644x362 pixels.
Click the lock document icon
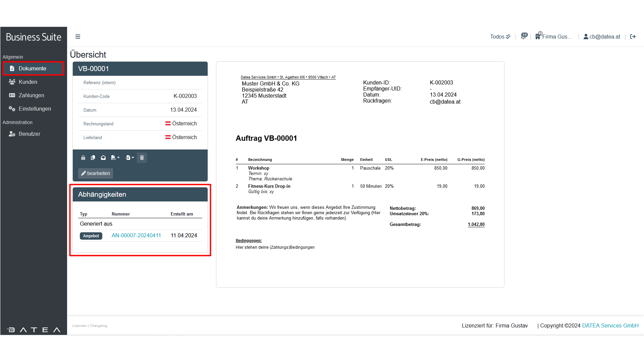coord(83,158)
